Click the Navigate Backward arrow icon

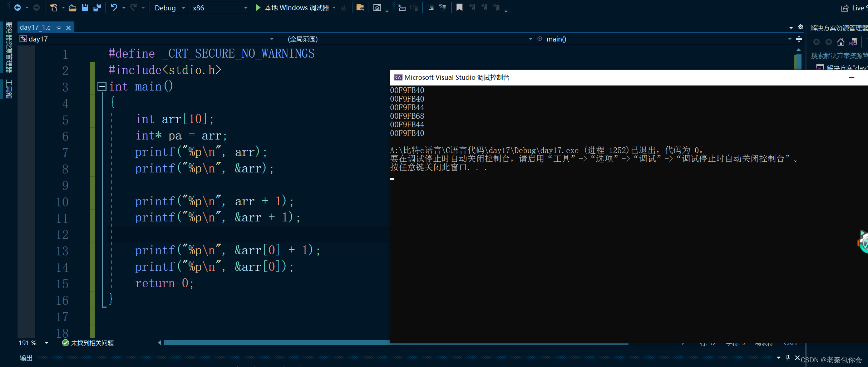[17, 8]
